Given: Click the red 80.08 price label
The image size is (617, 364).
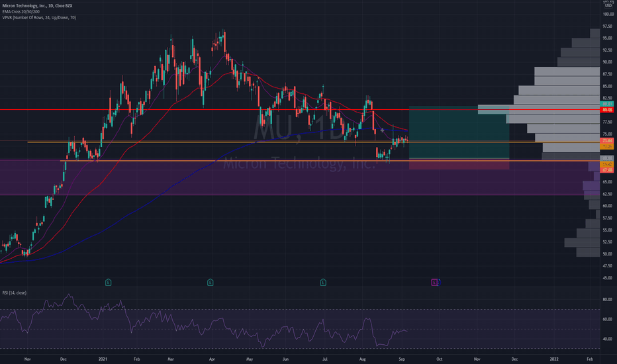Looking at the screenshot, I should [607, 110].
